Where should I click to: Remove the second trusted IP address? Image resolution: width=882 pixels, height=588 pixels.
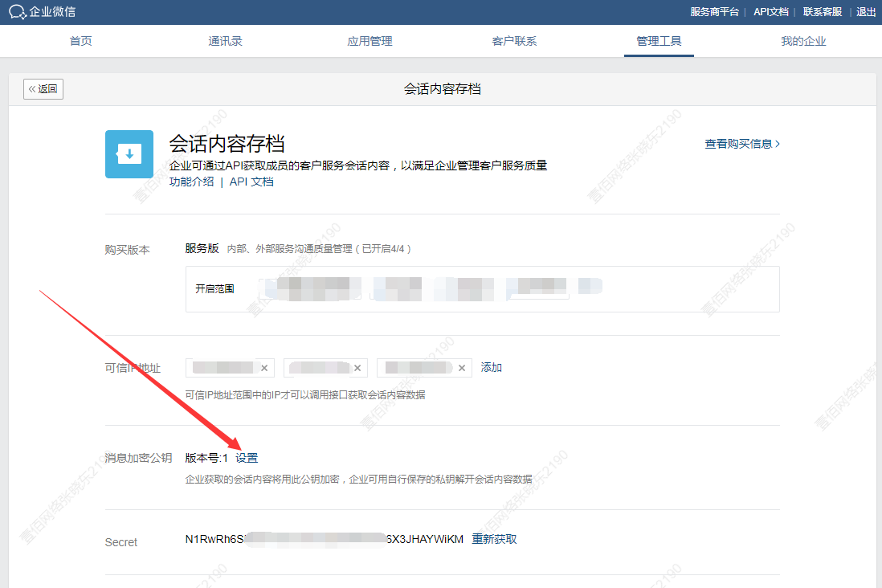[x=357, y=368]
